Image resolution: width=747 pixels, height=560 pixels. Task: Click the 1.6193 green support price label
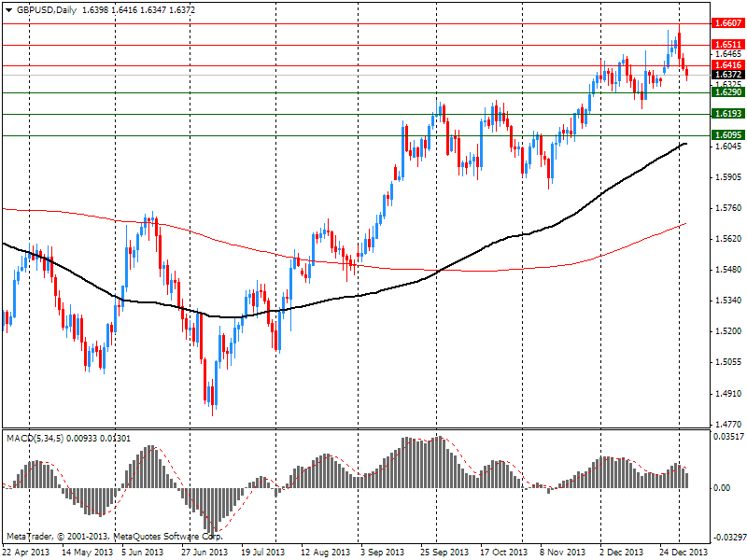pyautogui.click(x=728, y=113)
